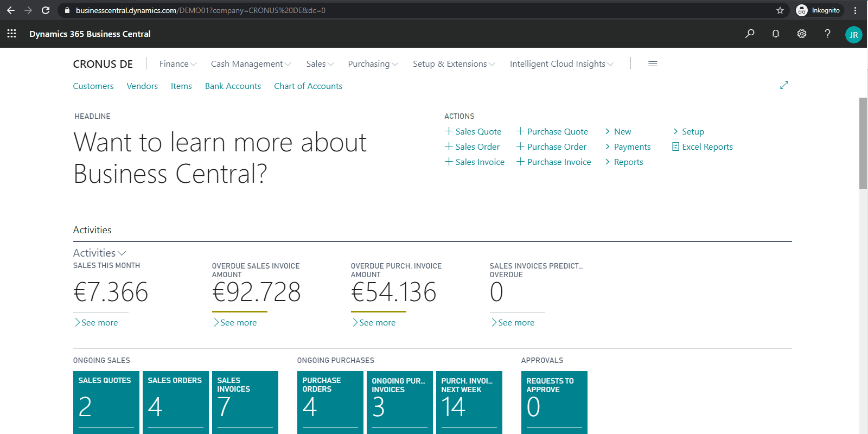Click the browser back arrow
The width and height of the screenshot is (868, 434).
11,10
